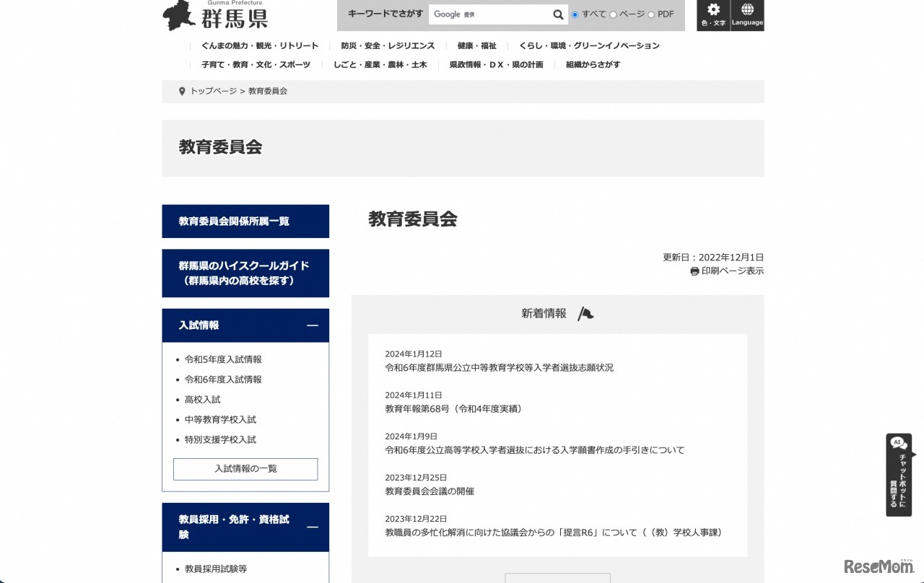924x583 pixels.
Task: Select the ページ radio button
Action: (x=613, y=14)
